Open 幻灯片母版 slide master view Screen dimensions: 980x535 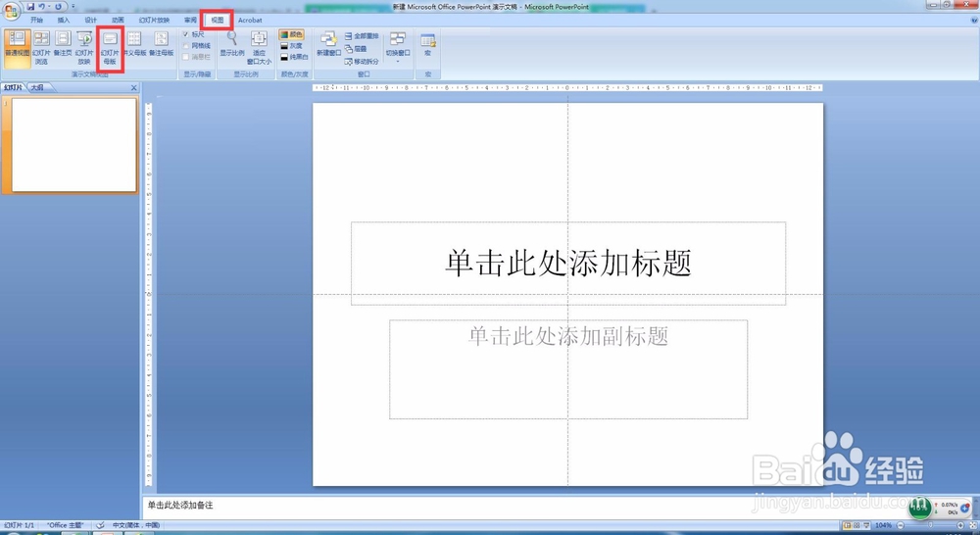point(110,48)
